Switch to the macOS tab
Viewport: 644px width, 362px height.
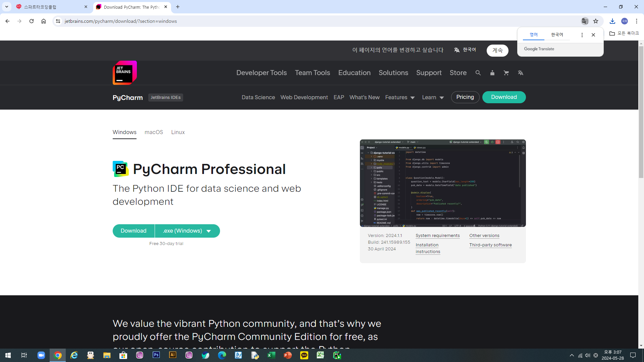(154, 132)
